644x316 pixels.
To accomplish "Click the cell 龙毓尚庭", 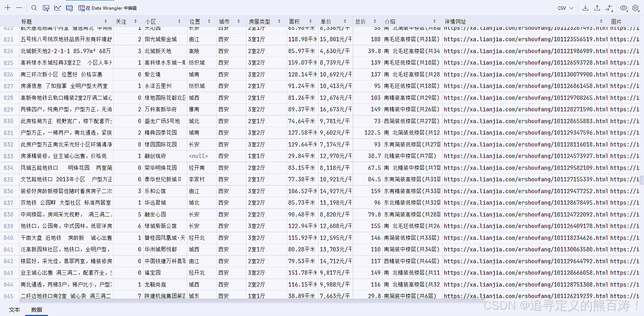I will tap(165, 285).
